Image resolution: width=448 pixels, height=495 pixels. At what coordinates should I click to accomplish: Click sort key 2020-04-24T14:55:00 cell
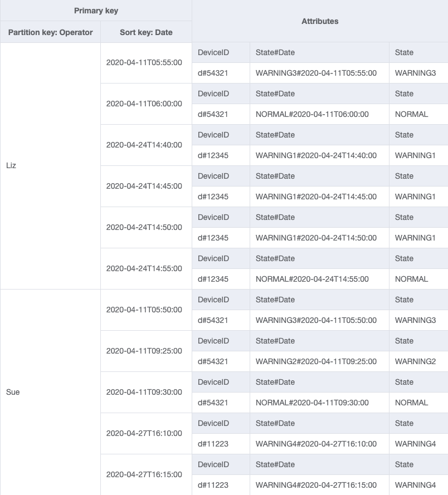pos(144,268)
